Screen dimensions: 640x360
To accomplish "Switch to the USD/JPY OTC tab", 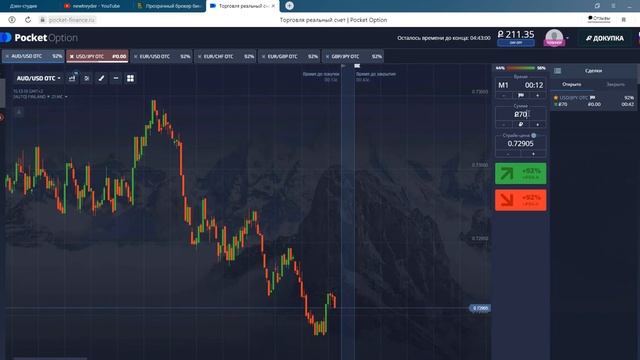I will [97, 56].
